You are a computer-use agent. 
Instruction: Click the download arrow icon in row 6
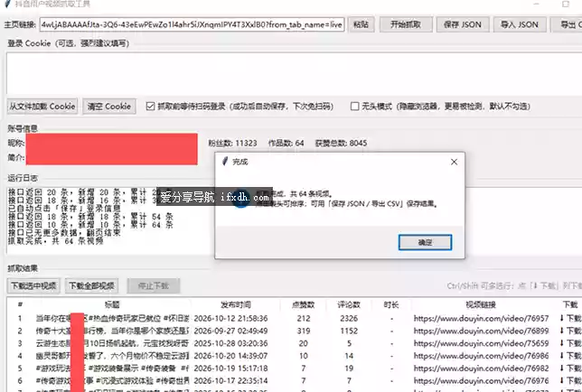click(562, 381)
